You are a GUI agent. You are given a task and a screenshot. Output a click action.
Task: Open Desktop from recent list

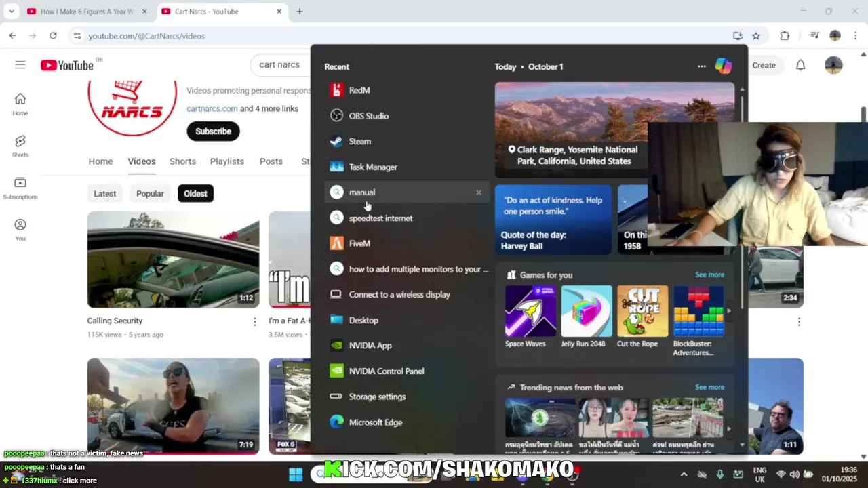tap(407, 320)
